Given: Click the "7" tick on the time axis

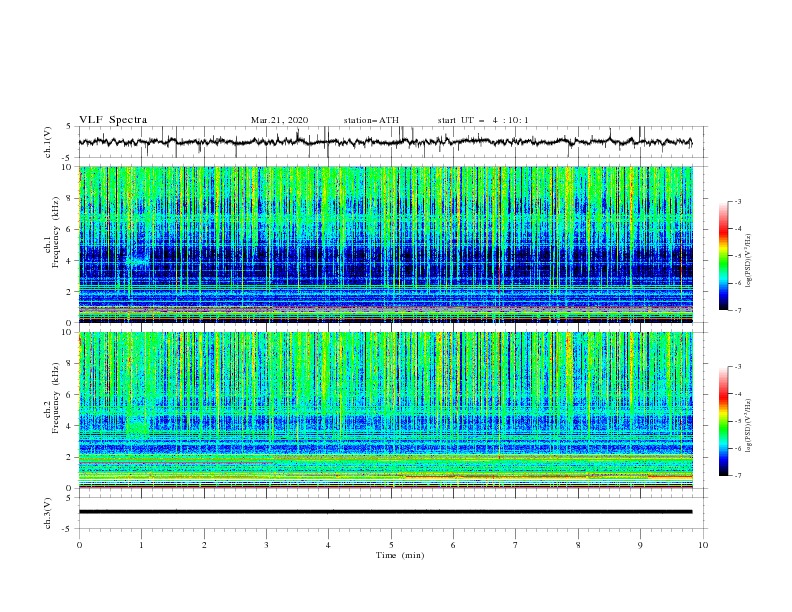Looking at the screenshot, I should 516,545.
